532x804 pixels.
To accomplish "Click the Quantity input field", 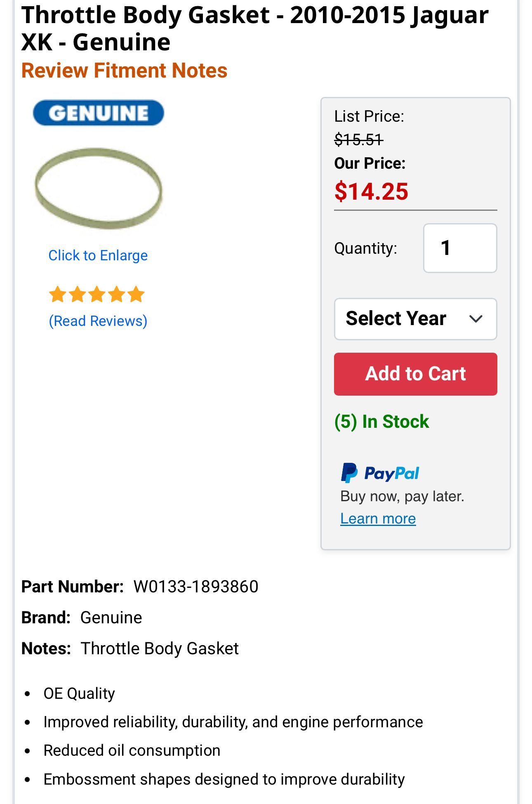I will click(460, 248).
